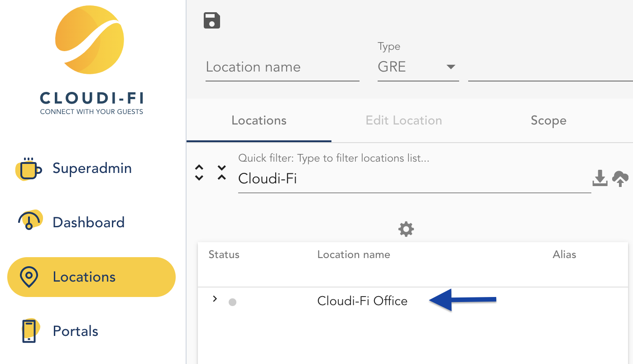Click the Portals phone icon

(30, 330)
